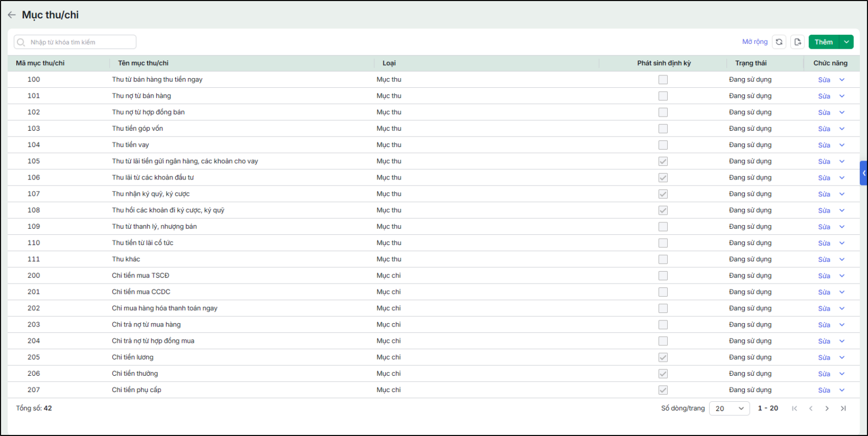Click the green Thêm button
The height and width of the screenshot is (436, 868).
(x=824, y=42)
